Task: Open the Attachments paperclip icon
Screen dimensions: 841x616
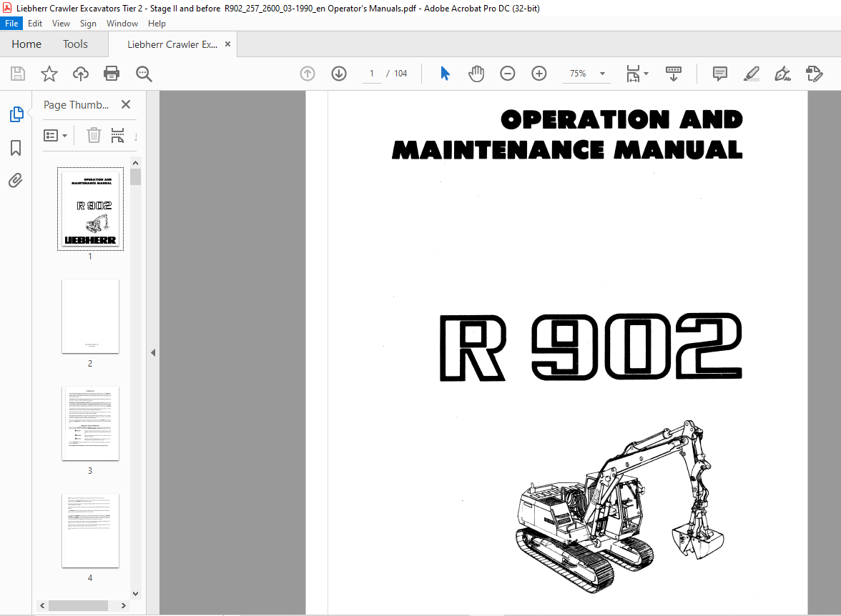Action: pos(16,180)
